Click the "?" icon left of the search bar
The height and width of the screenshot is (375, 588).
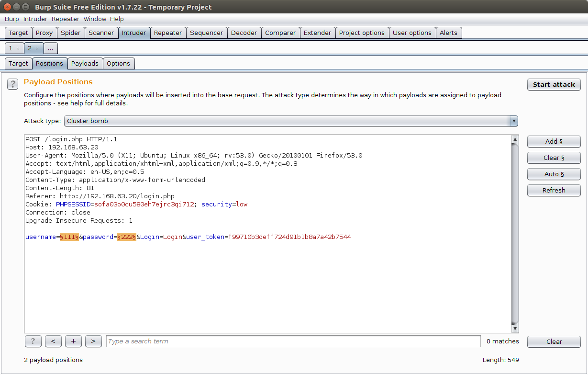[x=33, y=341]
